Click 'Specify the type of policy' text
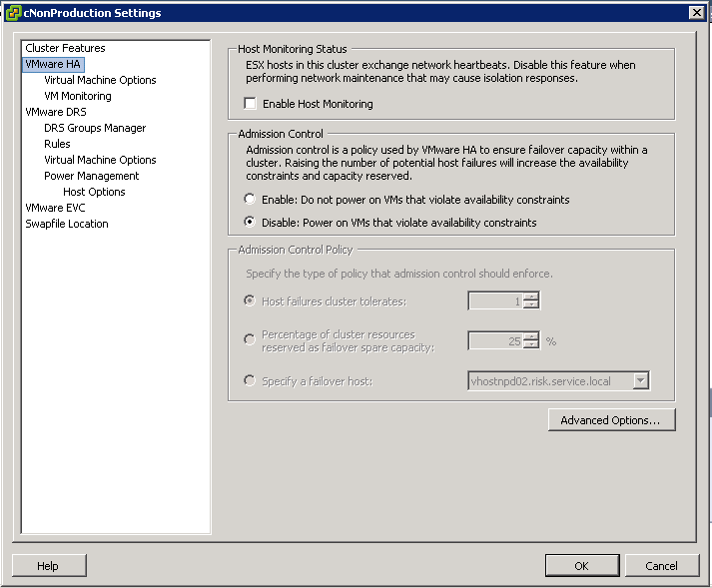This screenshot has width=712, height=588. coord(399,274)
